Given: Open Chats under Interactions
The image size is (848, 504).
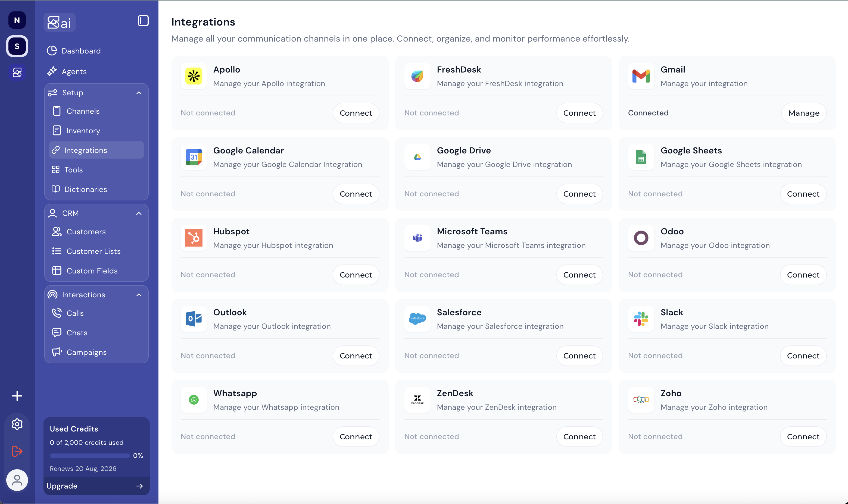Looking at the screenshot, I should pyautogui.click(x=96, y=332).
